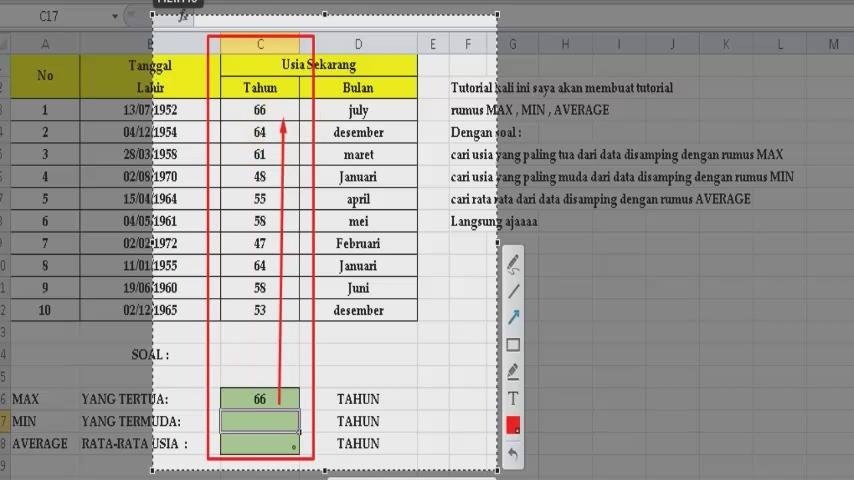This screenshot has height=480, width=854.
Task: Click the date cell 04/05/1961
Action: (150, 221)
